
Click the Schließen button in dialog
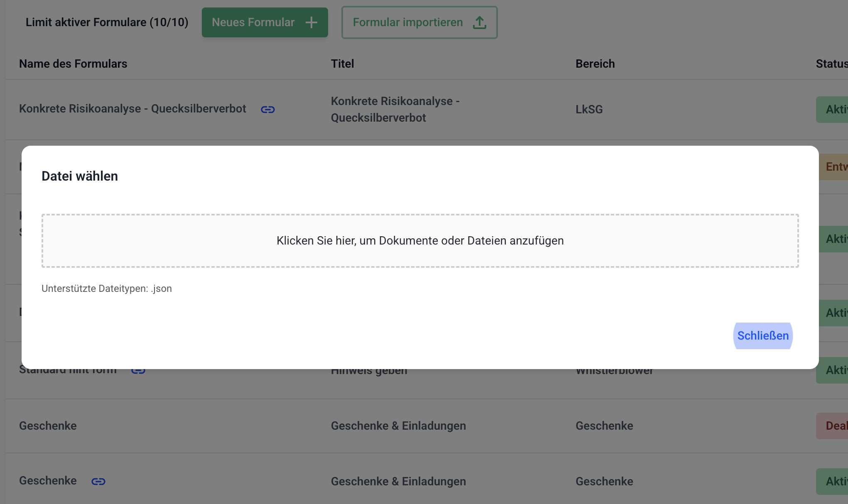763,335
